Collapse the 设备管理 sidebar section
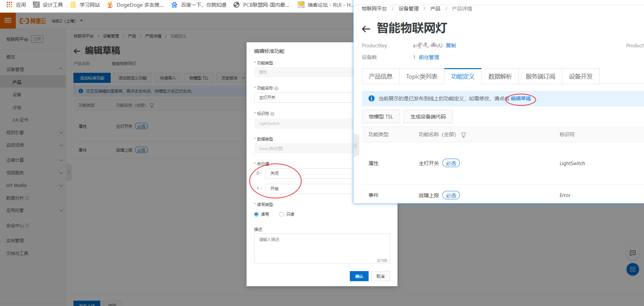This screenshot has height=306, width=644. (61, 69)
